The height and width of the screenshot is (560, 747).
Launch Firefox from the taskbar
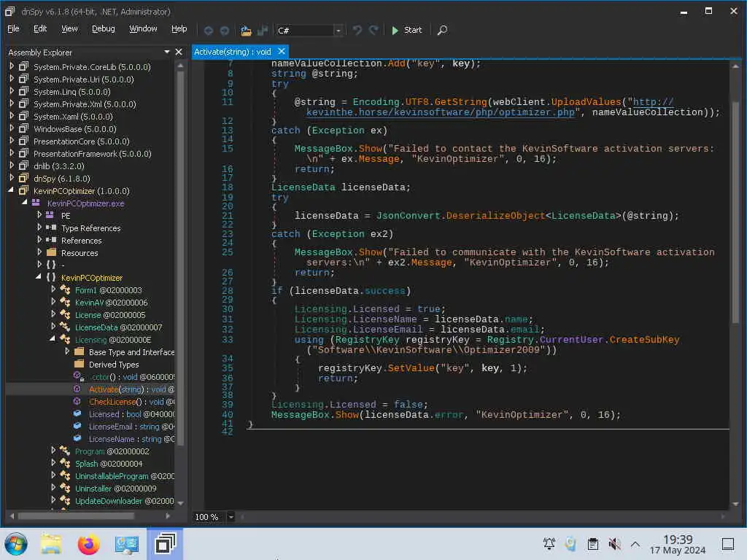click(88, 544)
